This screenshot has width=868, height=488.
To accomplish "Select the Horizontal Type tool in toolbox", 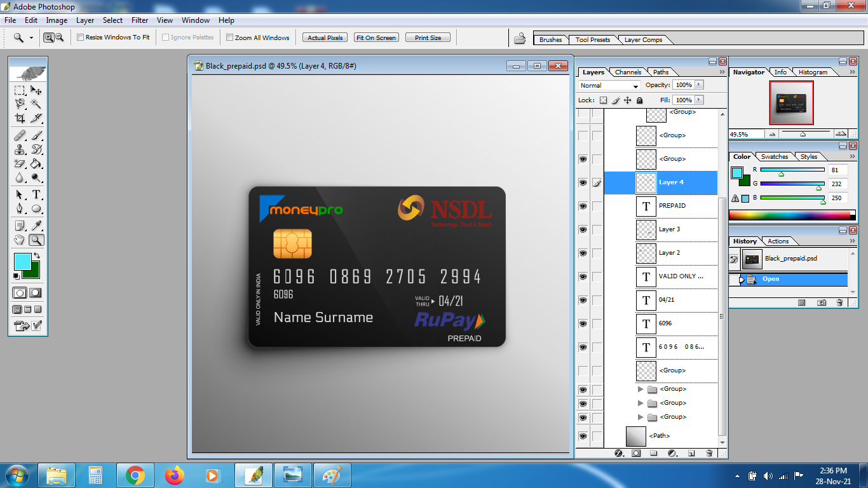I will coord(36,195).
